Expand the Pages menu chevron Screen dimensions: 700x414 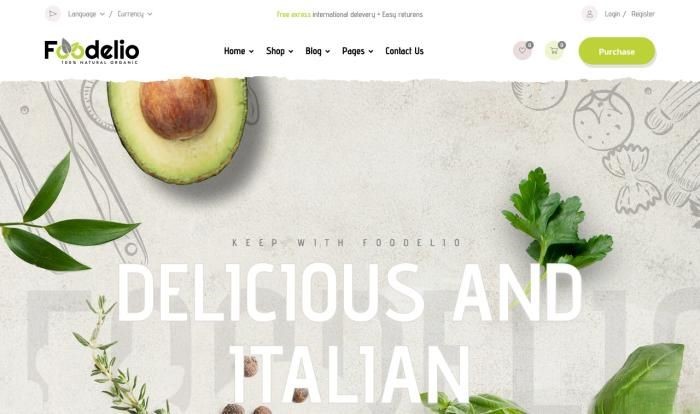(x=371, y=52)
